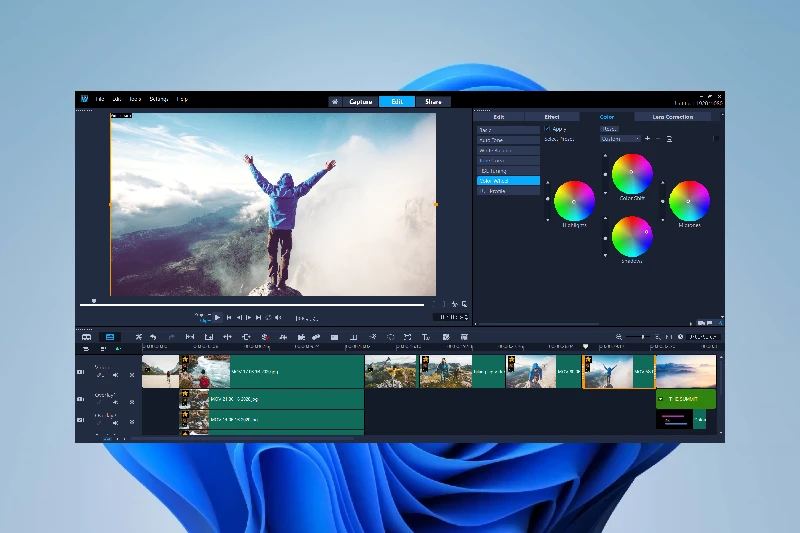Add a new color preset with plus
Image resolution: width=800 pixels, height=533 pixels.
coord(647,139)
